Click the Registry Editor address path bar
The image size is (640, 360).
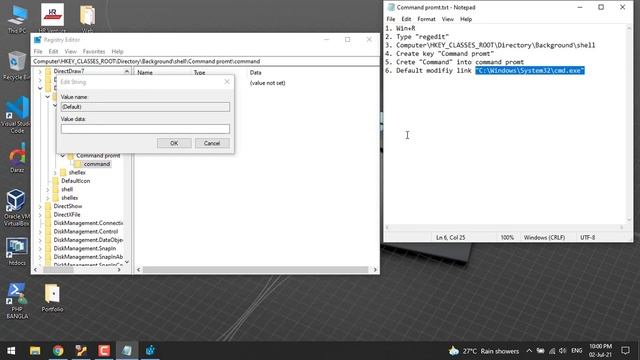[x=205, y=61]
